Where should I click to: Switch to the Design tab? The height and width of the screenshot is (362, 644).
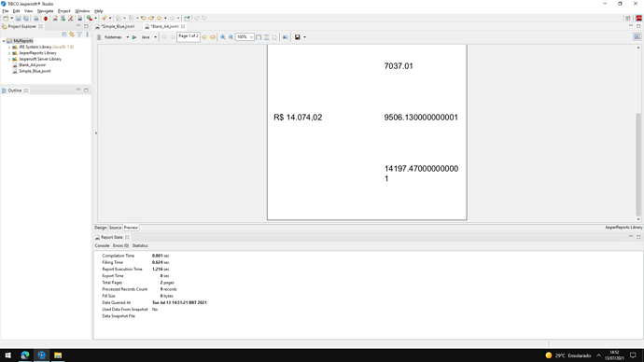point(101,228)
